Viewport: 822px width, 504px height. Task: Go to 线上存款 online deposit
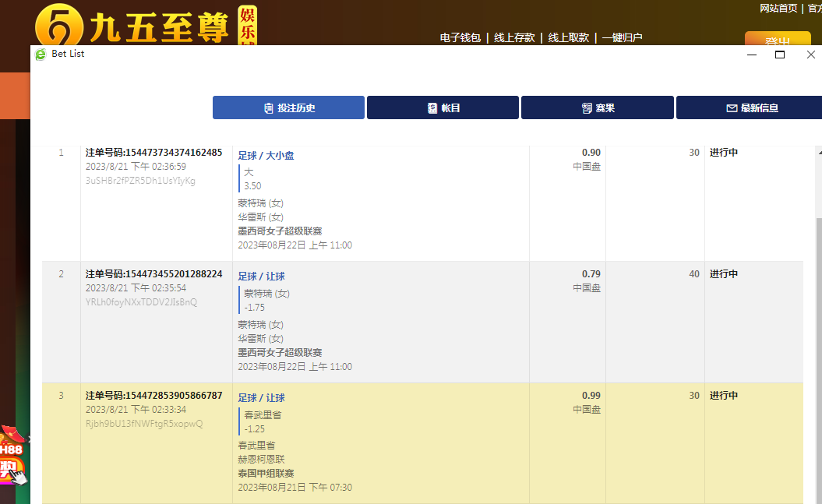coord(514,37)
